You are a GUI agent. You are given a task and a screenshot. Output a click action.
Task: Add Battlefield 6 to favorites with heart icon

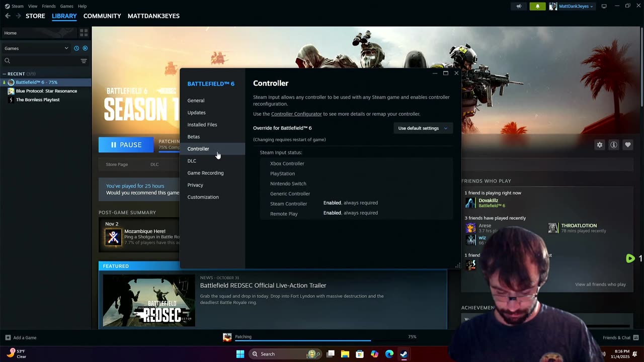point(628,145)
